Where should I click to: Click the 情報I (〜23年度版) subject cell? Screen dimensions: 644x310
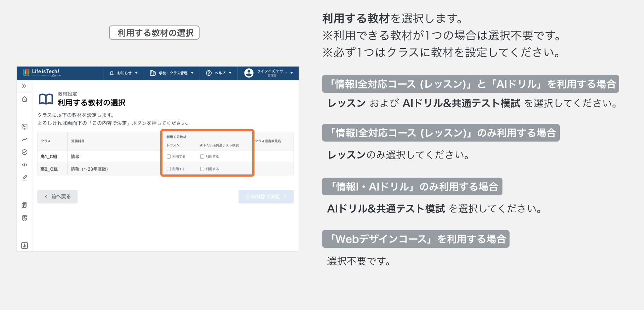click(x=89, y=169)
